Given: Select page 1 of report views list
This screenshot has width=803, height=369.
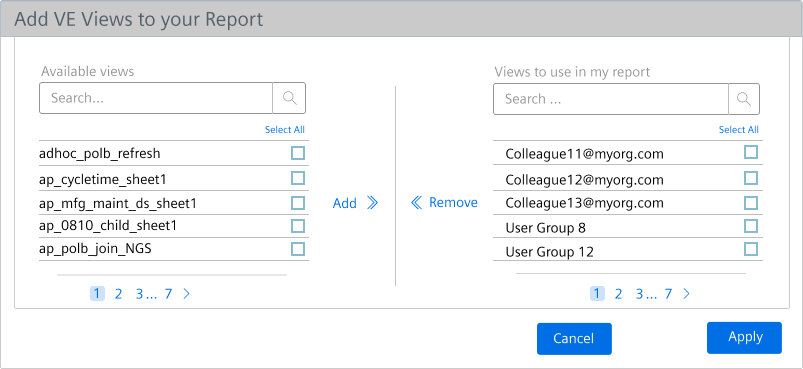Looking at the screenshot, I should pyautogui.click(x=597, y=293).
